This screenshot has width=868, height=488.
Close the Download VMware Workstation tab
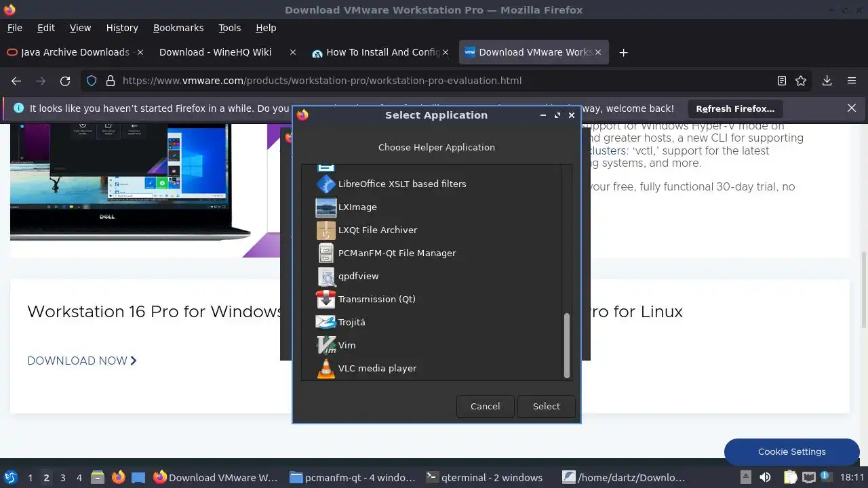coord(598,52)
